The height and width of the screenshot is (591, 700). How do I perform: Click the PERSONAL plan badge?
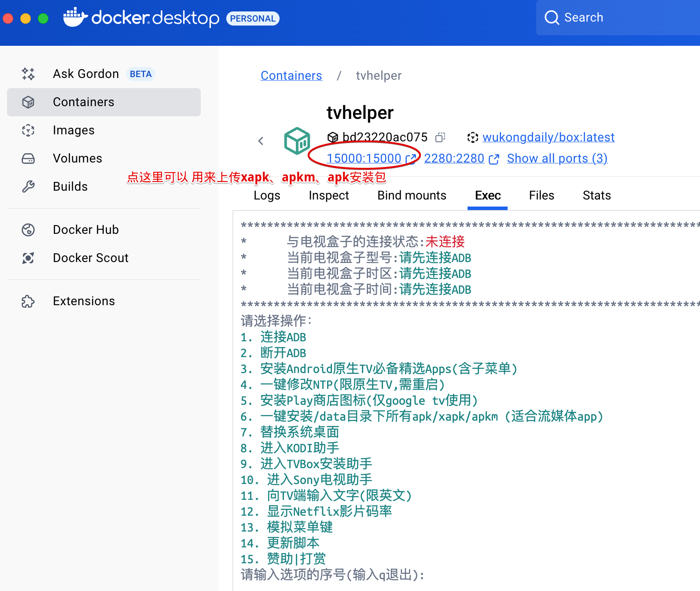pos(253,18)
